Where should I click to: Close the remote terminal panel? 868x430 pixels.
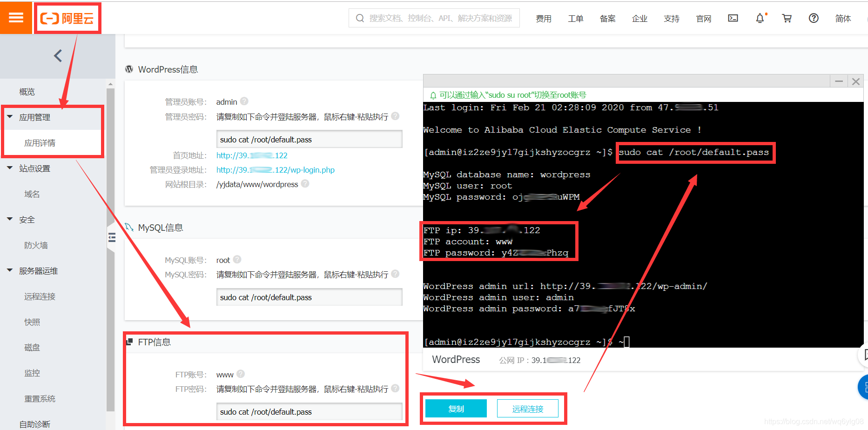coord(855,81)
